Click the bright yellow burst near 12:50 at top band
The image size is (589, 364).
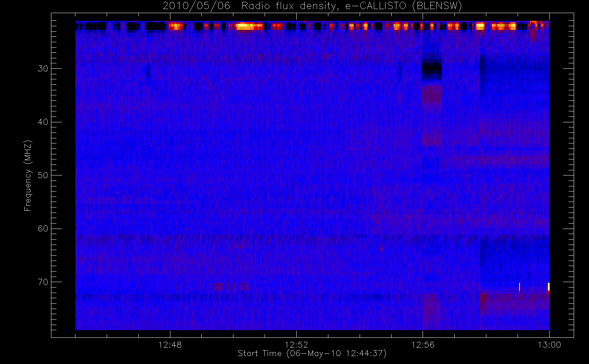(249, 26)
